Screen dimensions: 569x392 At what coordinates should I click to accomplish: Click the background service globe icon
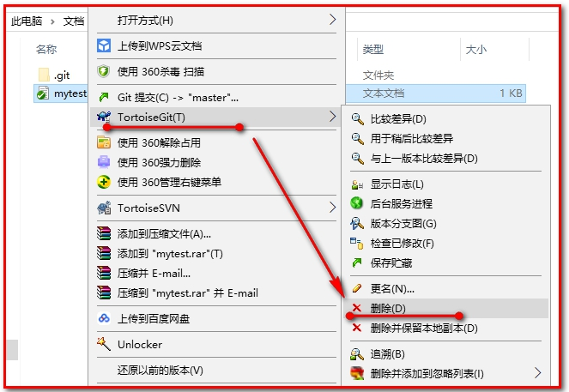357,203
